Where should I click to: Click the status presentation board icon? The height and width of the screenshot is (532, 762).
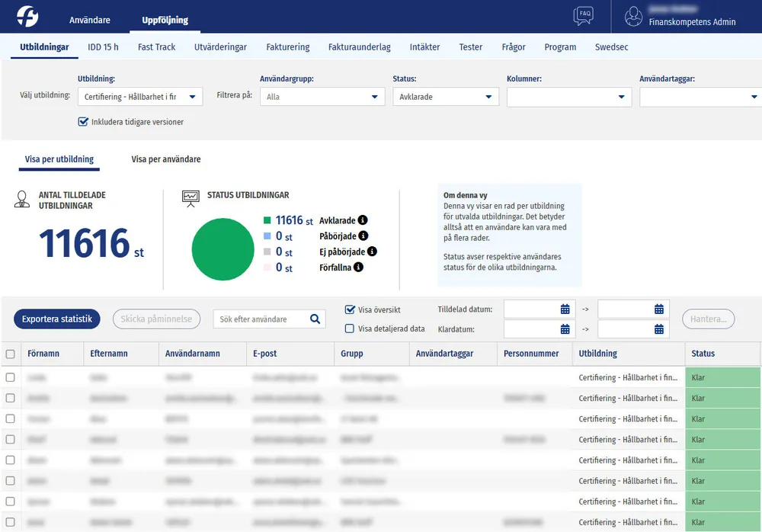click(x=190, y=198)
